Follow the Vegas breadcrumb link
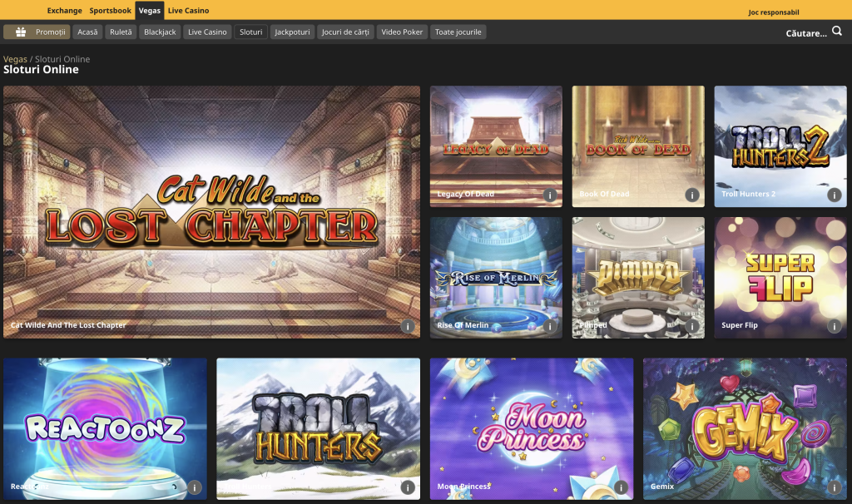Viewport: 852px width, 504px height. click(x=15, y=59)
